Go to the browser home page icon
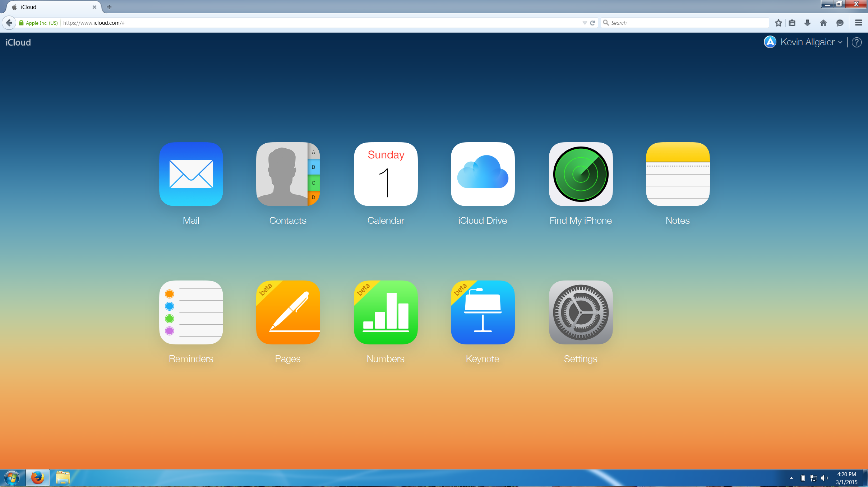Image resolution: width=868 pixels, height=487 pixels. [824, 23]
